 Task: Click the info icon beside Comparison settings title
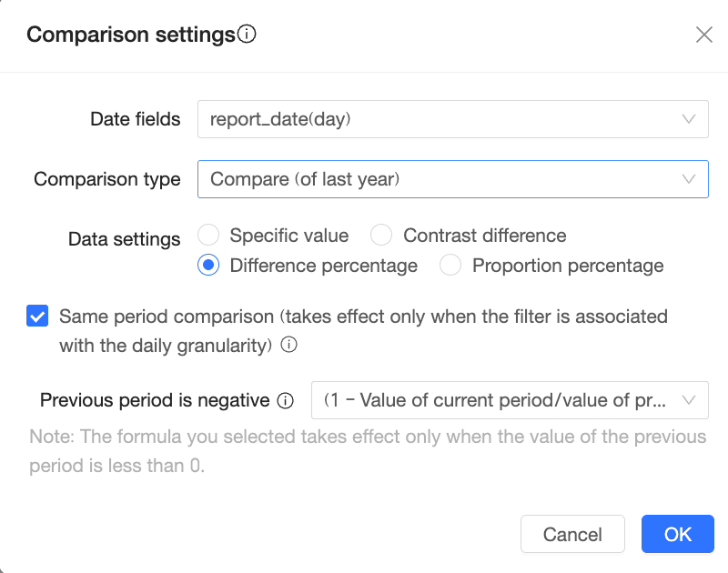[247, 35]
